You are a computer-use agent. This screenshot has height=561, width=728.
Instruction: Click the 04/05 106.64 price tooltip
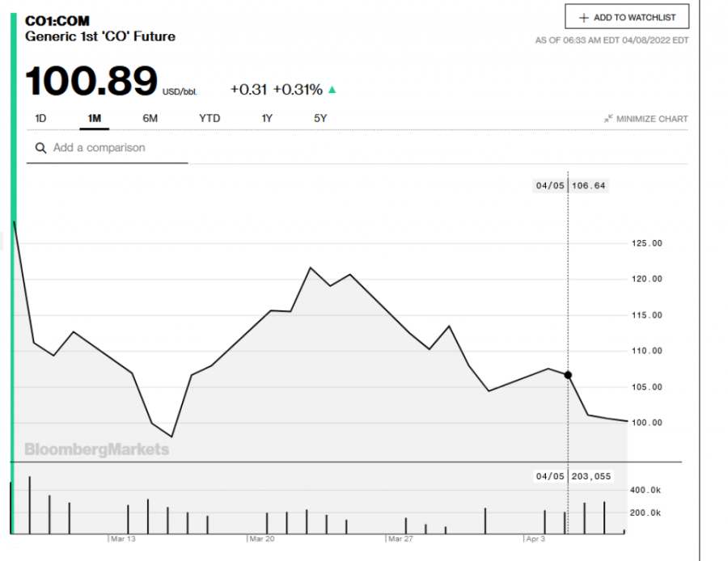point(570,186)
